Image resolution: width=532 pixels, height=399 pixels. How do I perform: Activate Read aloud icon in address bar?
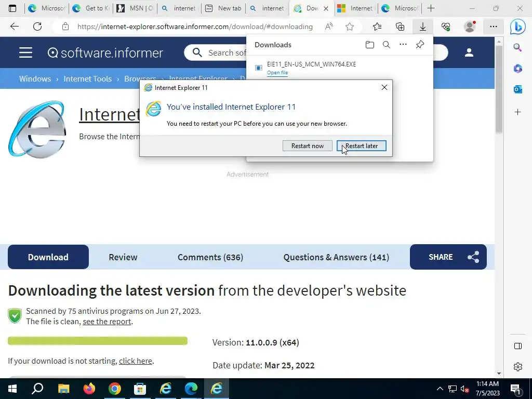point(329,26)
